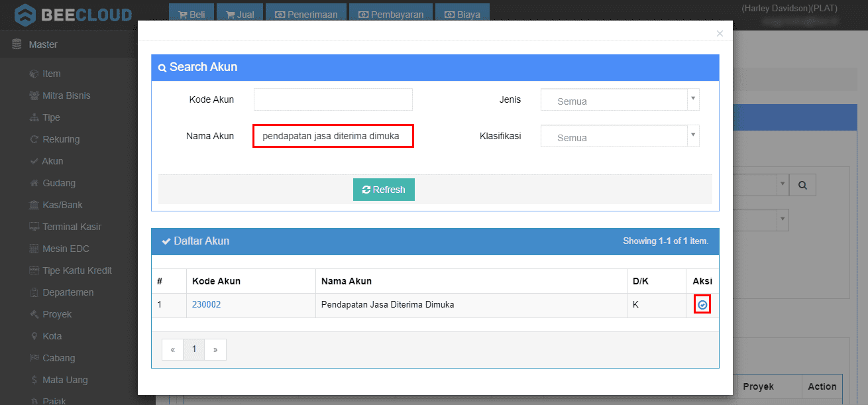Image resolution: width=868 pixels, height=405 pixels.
Task: Click the select account check icon in Aksi column
Action: click(702, 305)
